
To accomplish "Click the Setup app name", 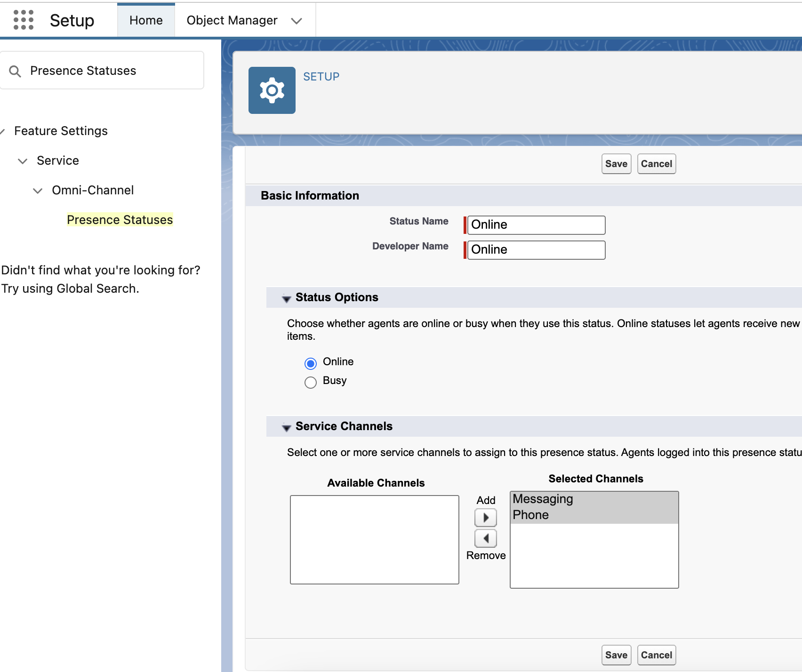I will (x=72, y=20).
